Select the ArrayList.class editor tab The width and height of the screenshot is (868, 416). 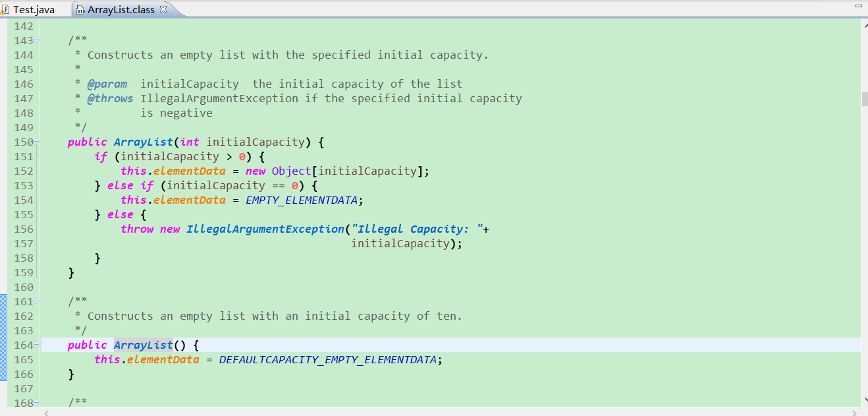[122, 10]
